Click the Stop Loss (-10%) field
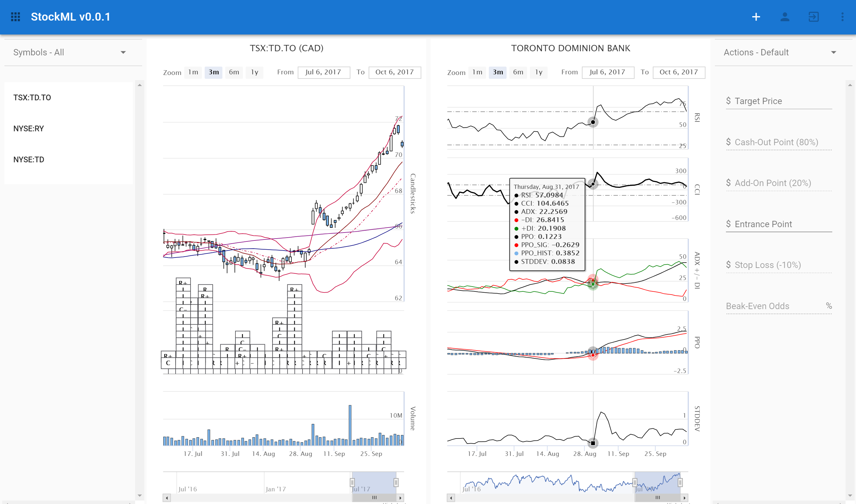 779,265
